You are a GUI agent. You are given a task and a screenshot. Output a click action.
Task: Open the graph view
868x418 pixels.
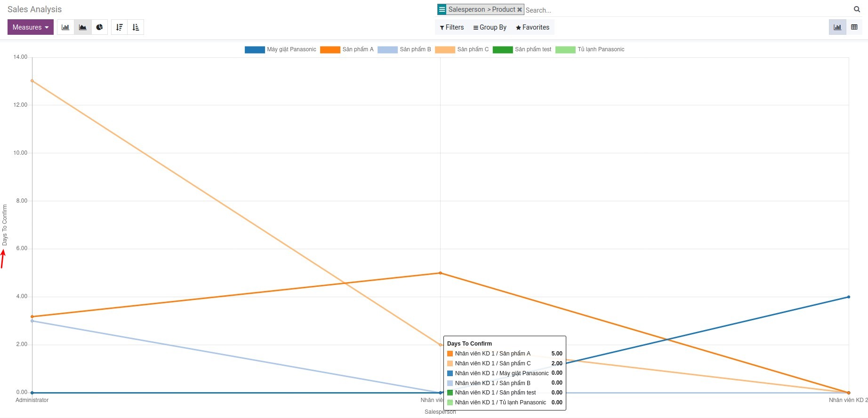coord(837,27)
